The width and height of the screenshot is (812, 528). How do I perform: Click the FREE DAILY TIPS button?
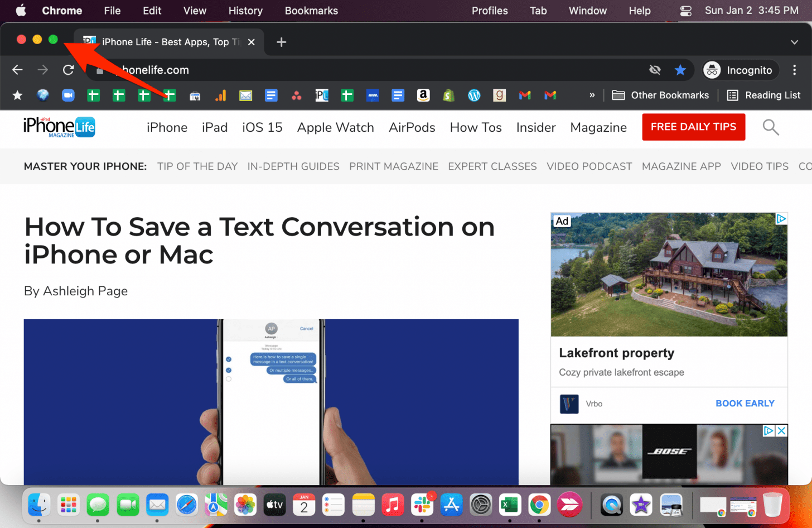click(x=693, y=127)
